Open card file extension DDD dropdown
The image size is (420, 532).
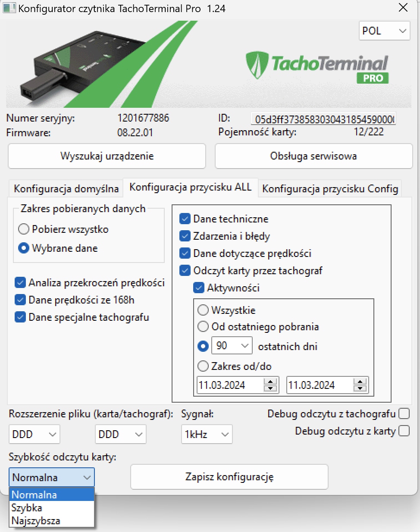34,434
